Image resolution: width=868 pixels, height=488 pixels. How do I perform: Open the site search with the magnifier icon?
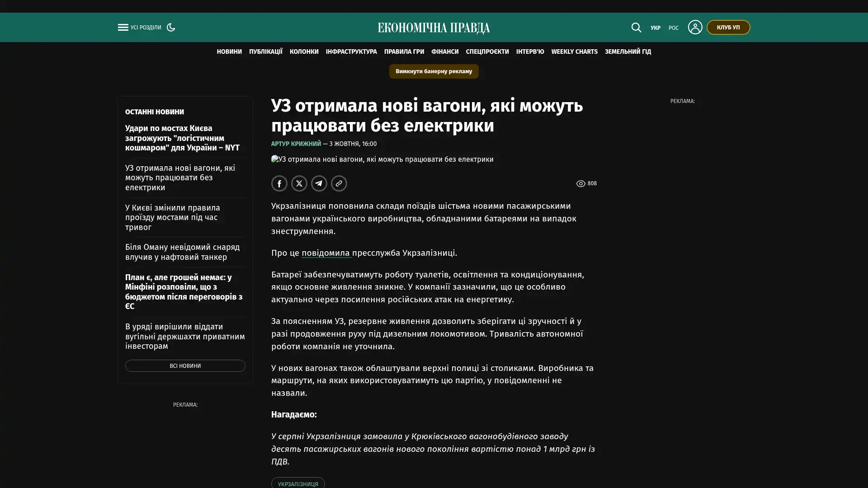pyautogui.click(x=636, y=28)
